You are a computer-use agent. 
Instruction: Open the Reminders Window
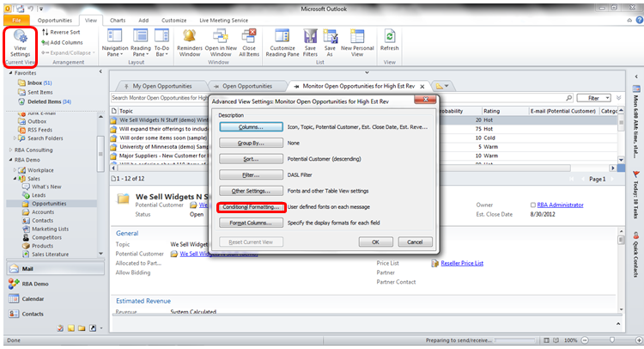[190, 43]
